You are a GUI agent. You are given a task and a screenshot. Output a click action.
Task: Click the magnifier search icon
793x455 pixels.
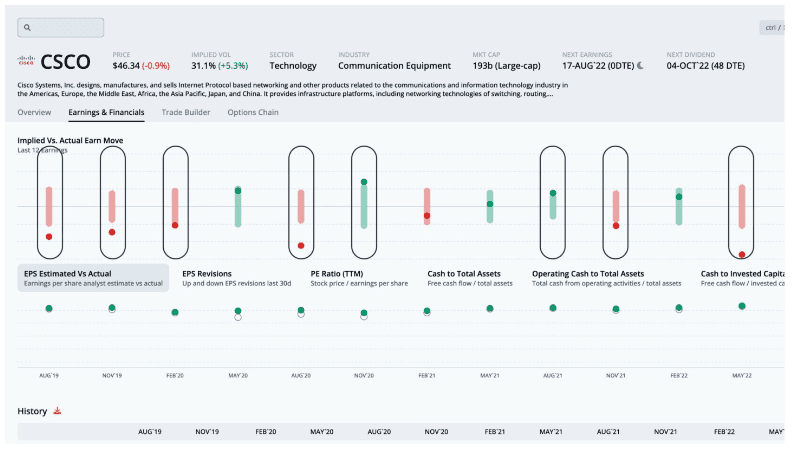pyautogui.click(x=27, y=28)
